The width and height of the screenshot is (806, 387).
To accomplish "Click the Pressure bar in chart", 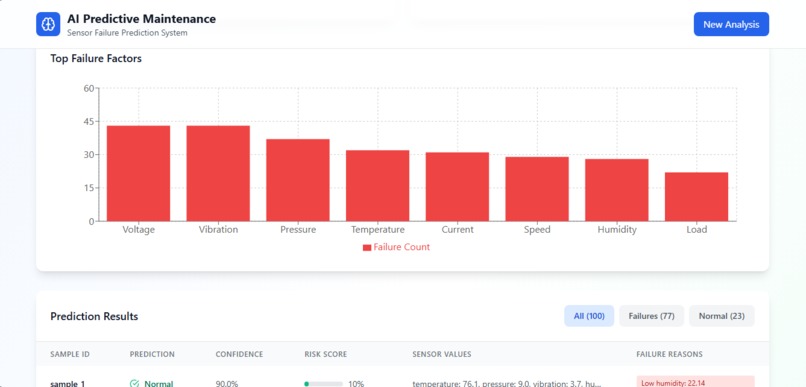I will pyautogui.click(x=298, y=180).
